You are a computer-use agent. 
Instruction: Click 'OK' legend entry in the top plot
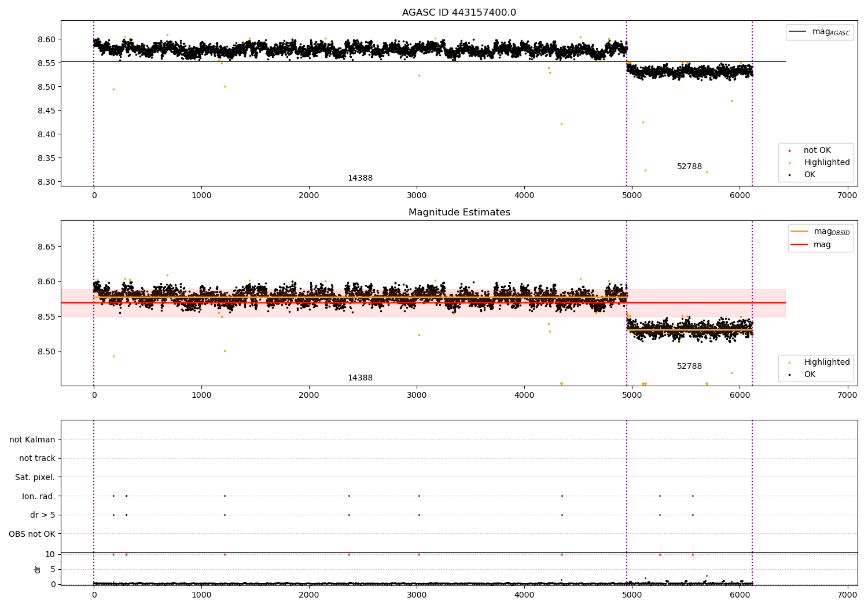tap(810, 175)
